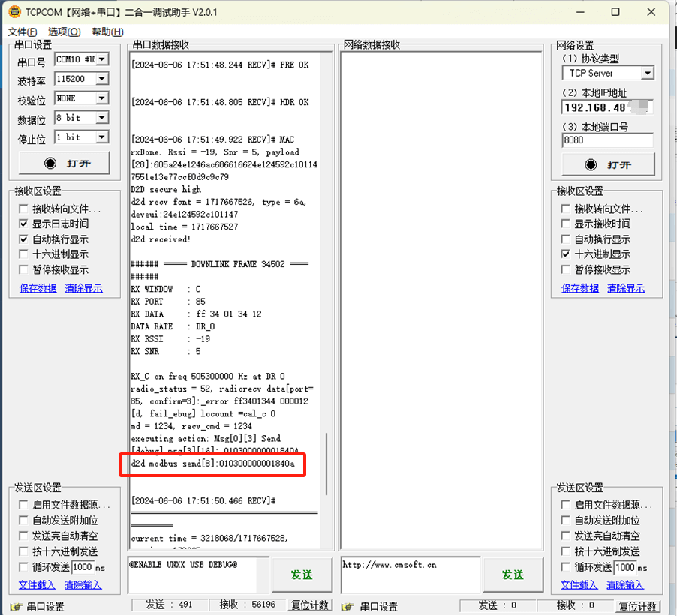The image size is (677, 616).
Task: Click the serial port settings hand icon at bottom left
Action: (x=16, y=607)
